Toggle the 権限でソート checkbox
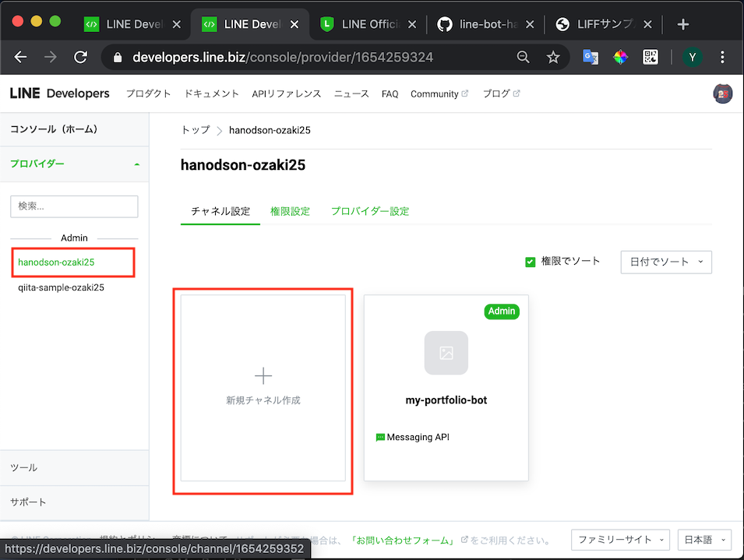The height and width of the screenshot is (560, 744). click(x=530, y=262)
